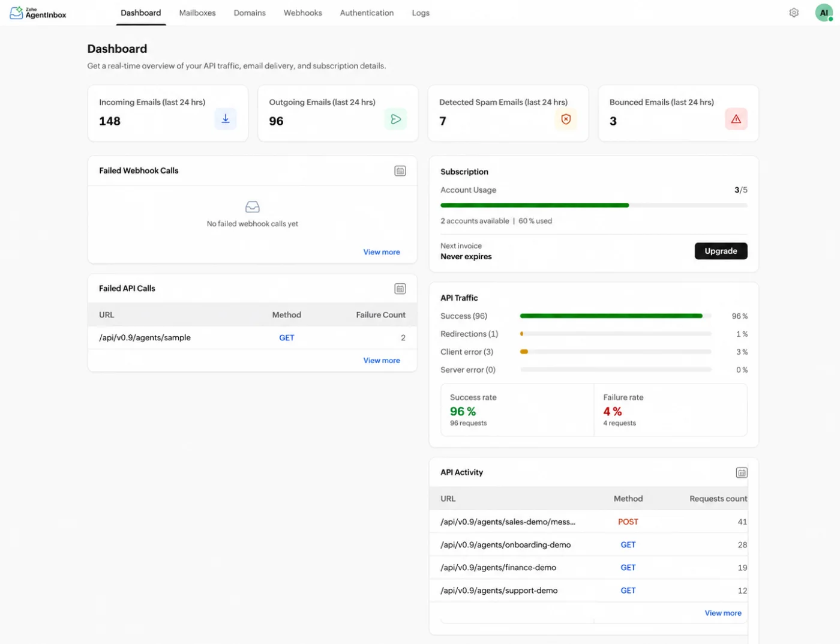
Task: Click the GET method for finance-demo
Action: (628, 568)
